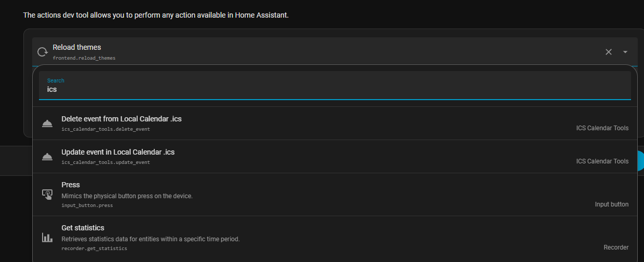Click ICS Calendar Tools label on Update row
This screenshot has height=262, width=644.
pyautogui.click(x=602, y=161)
